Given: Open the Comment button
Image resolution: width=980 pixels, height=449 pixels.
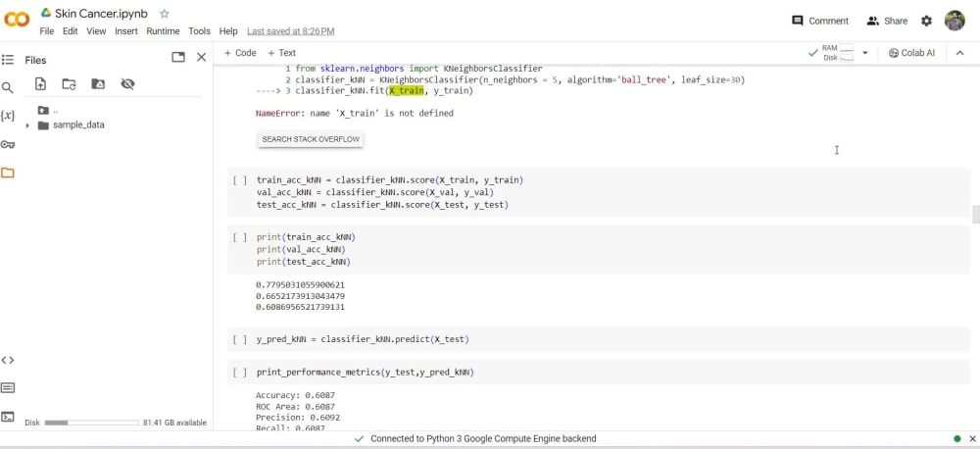Looking at the screenshot, I should tap(820, 21).
